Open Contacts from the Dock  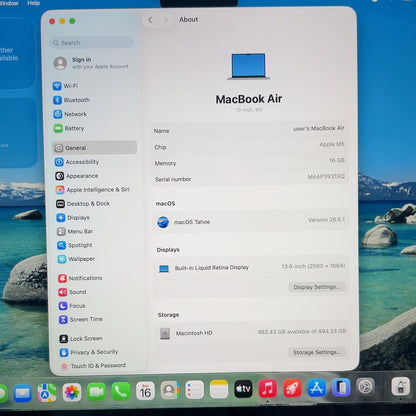pos(170,390)
